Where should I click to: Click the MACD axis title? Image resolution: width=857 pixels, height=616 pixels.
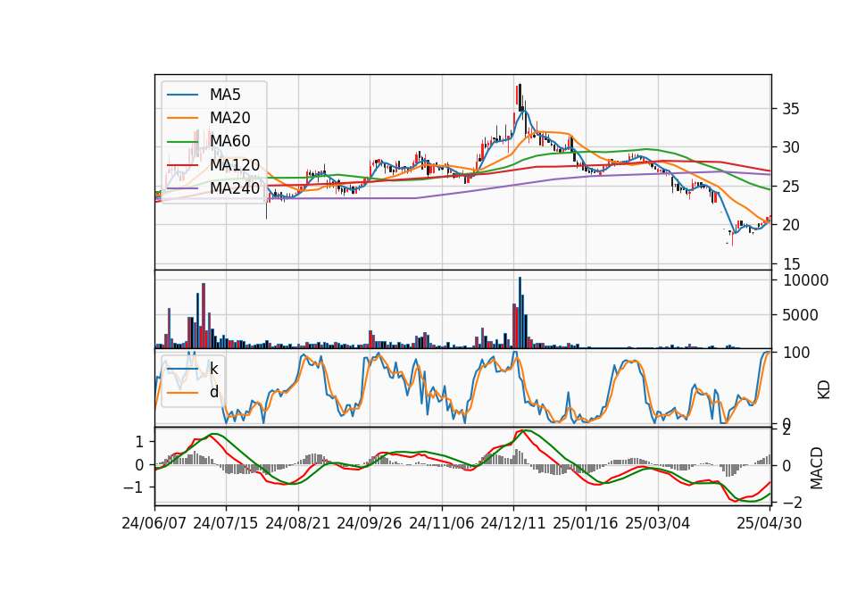(817, 468)
